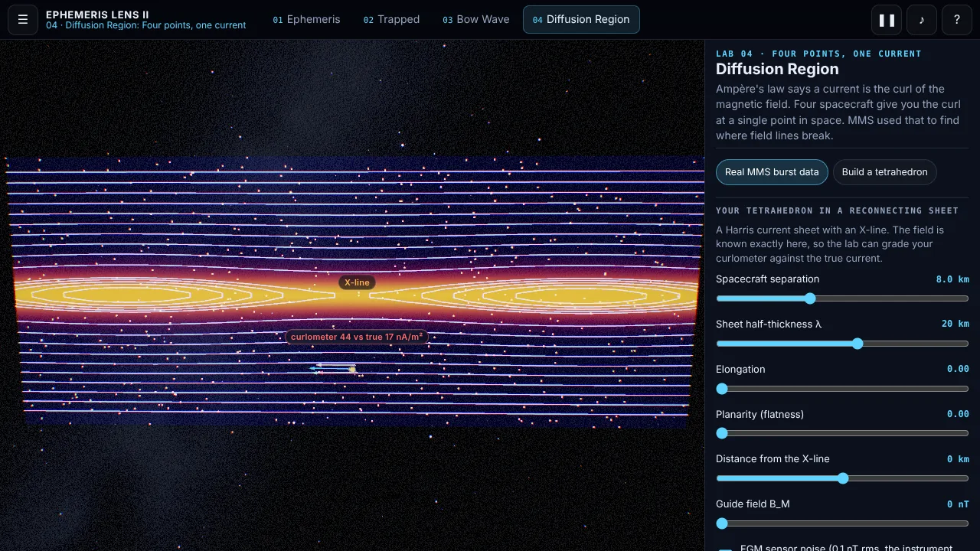Pause the simulation

click(887, 20)
